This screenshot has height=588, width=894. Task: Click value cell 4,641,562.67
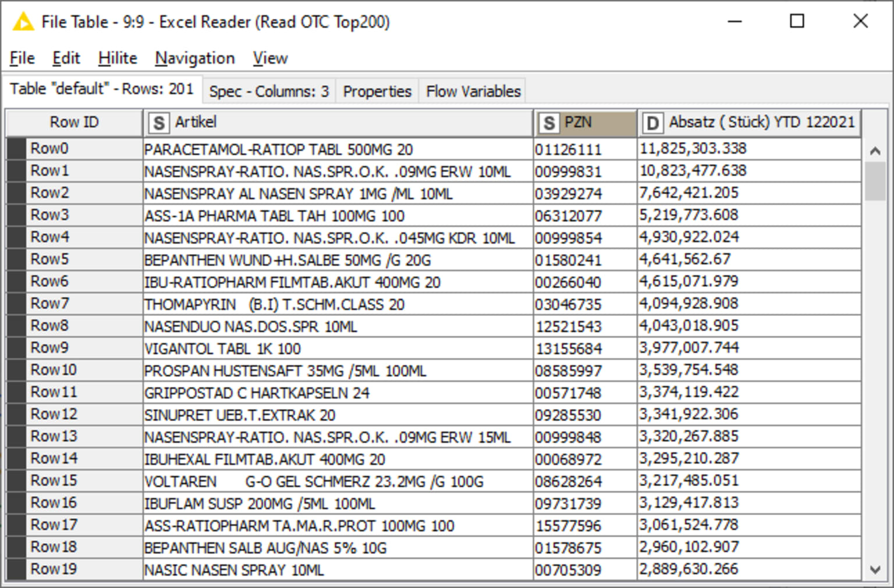pyautogui.click(x=749, y=259)
